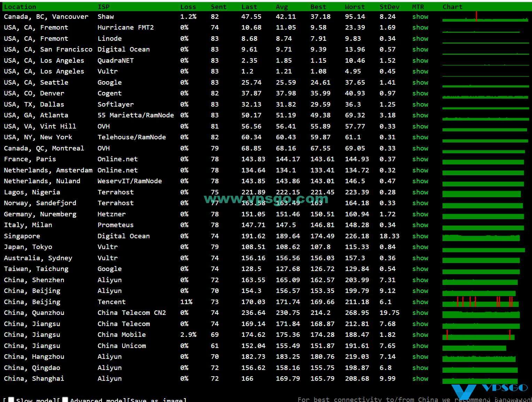This screenshot has width=532, height=402.
Task: Click the 11% loss value for Beijing Tencent
Action: (x=186, y=302)
